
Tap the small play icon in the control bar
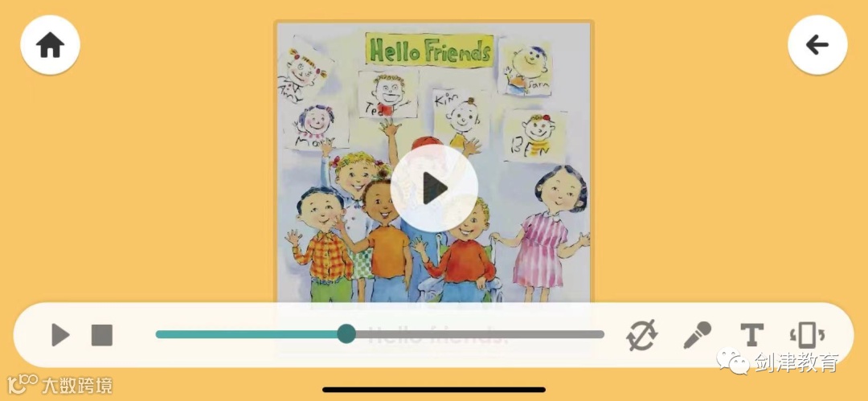coord(60,335)
